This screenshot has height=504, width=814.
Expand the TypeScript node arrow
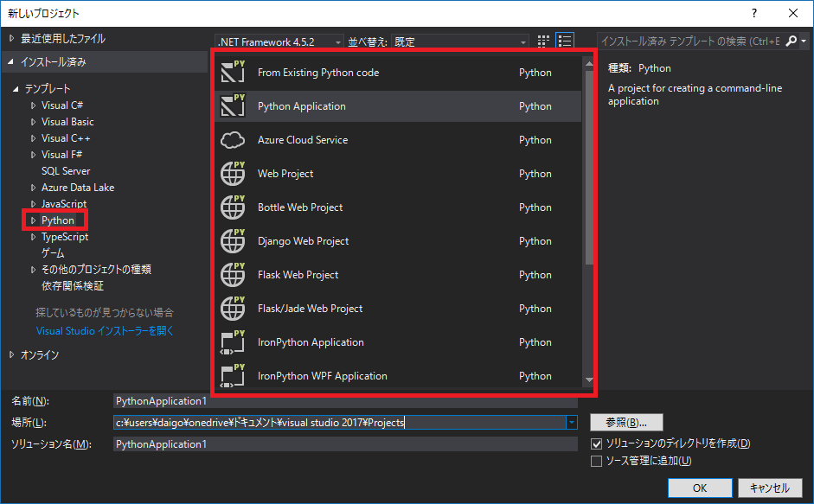33,237
